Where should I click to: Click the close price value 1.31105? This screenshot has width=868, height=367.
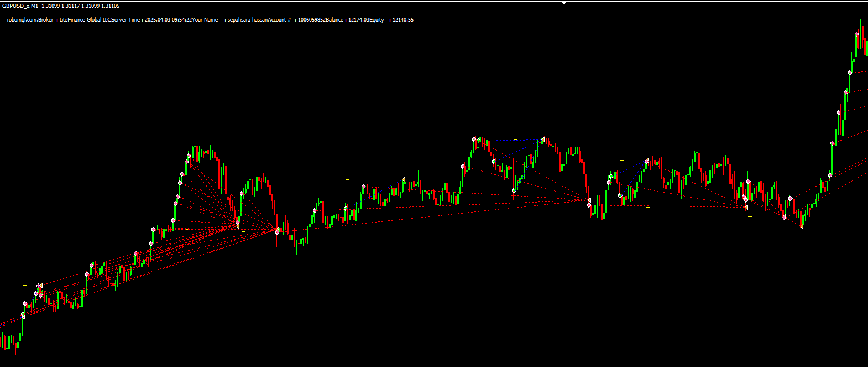(110, 6)
